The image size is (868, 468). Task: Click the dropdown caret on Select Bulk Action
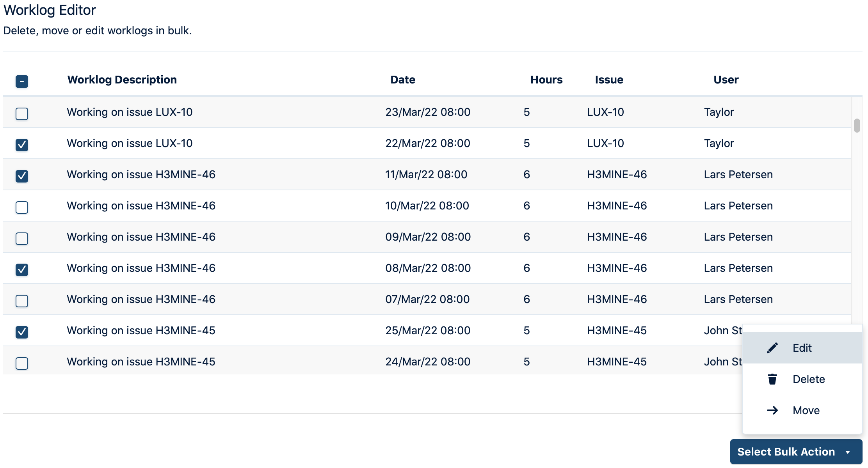pos(847,451)
